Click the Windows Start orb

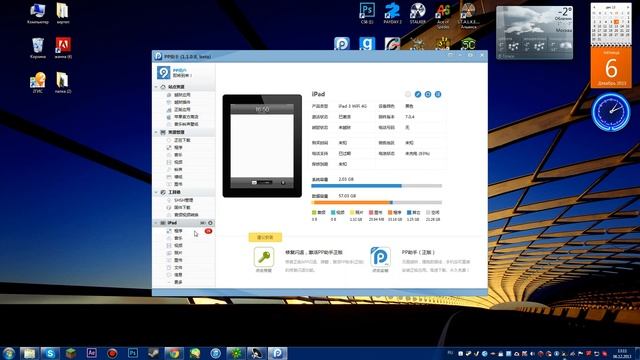(x=8, y=353)
